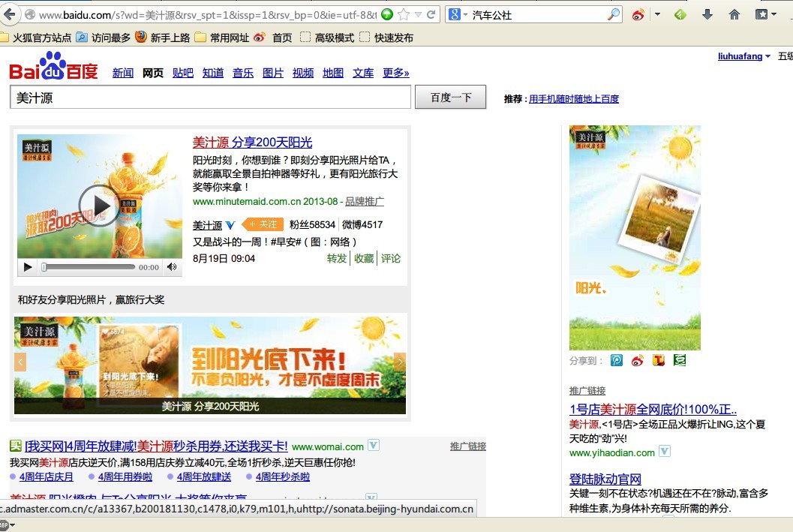
Task: Share to Sina Weibo icon in sidebar
Action: 637,360
